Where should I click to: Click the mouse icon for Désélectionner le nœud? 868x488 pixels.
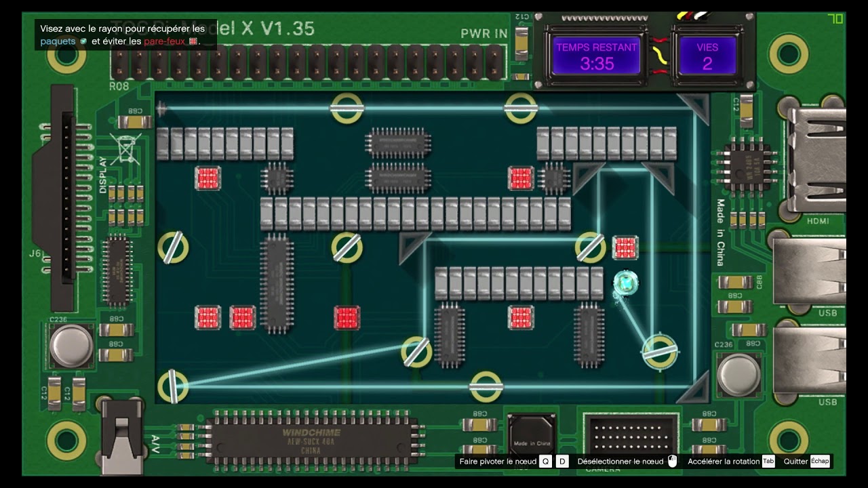[673, 462]
